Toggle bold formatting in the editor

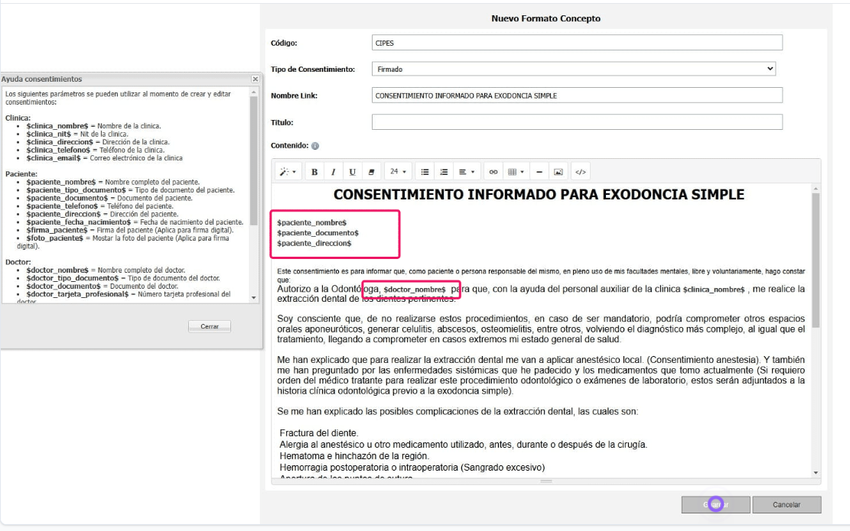coord(314,172)
